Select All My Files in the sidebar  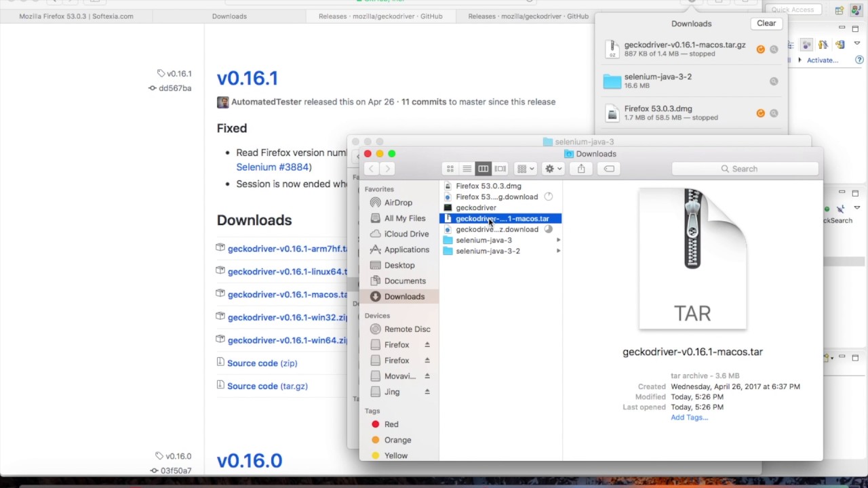[x=405, y=218]
